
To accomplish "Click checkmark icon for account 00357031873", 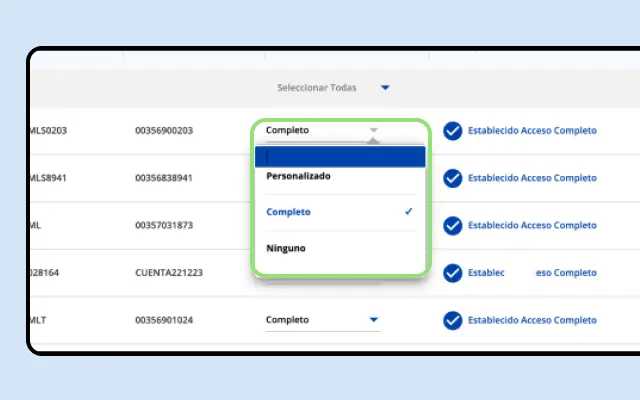I will [x=453, y=225].
